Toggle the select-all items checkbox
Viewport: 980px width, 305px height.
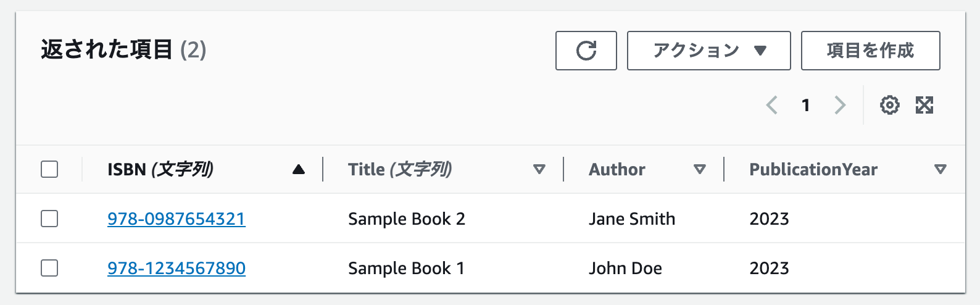(x=49, y=169)
